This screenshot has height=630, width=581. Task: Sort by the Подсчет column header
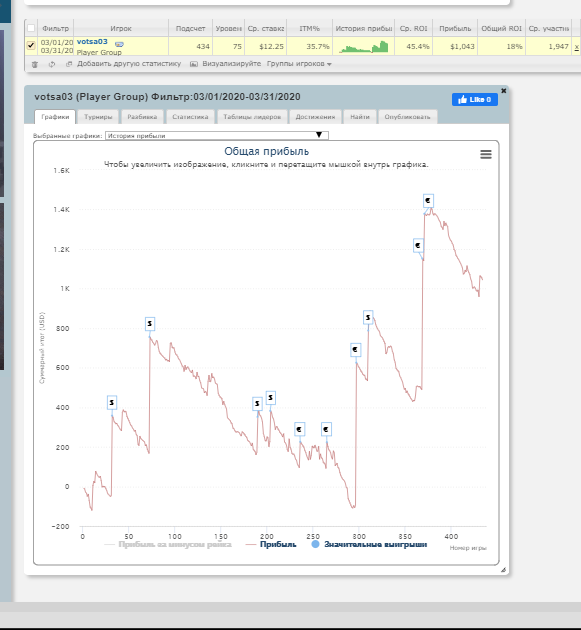pyautogui.click(x=190, y=29)
